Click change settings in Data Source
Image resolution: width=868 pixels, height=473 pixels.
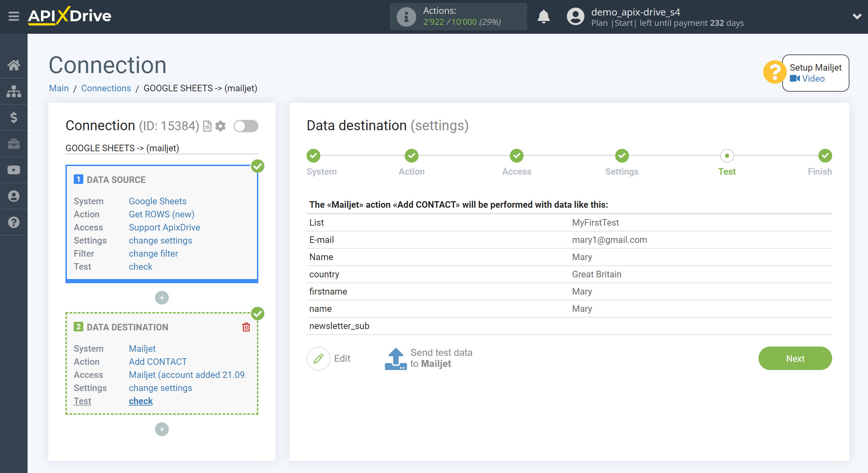click(160, 240)
